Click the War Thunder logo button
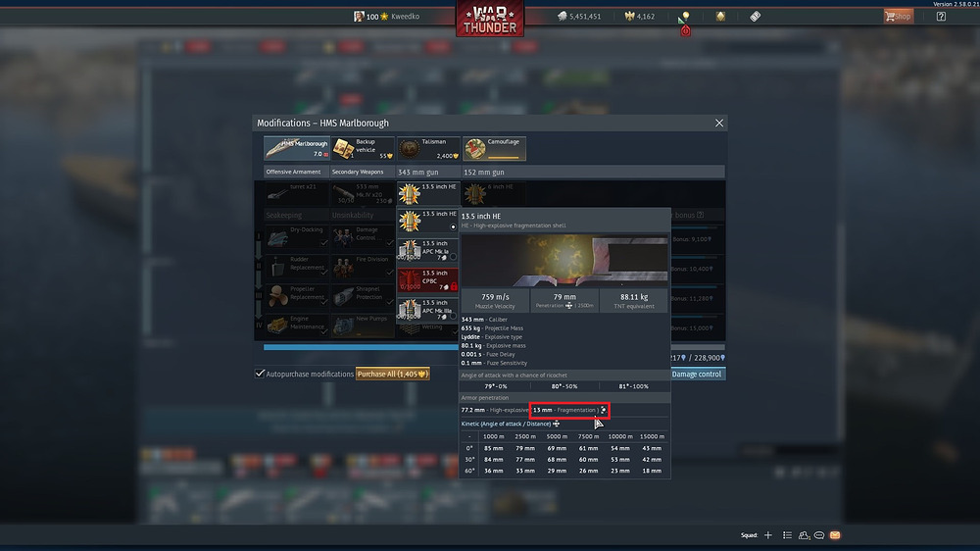 pos(490,18)
